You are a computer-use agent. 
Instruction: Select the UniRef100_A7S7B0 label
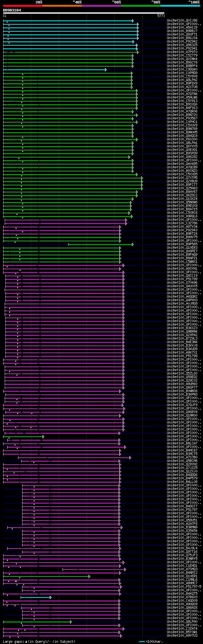click(182, 458)
